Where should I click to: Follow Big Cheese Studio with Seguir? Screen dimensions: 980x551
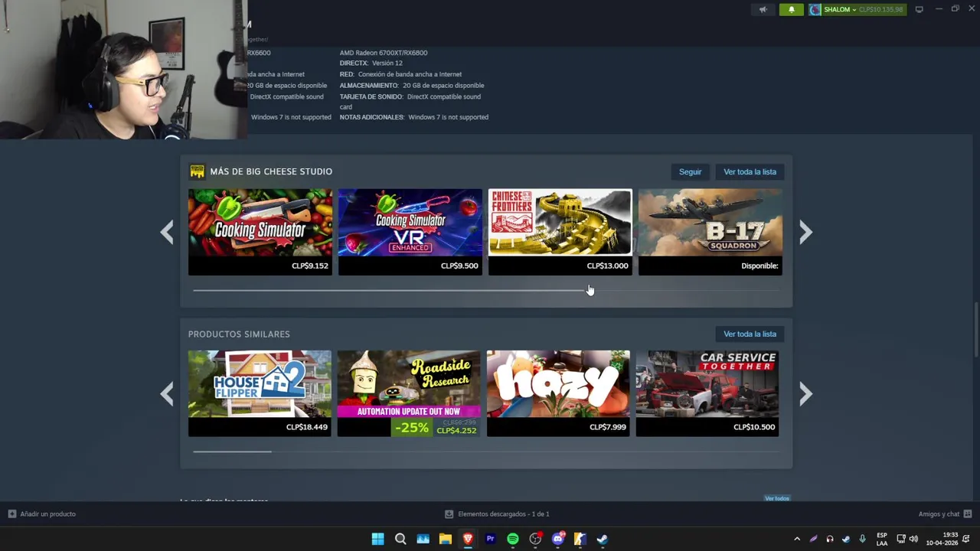(690, 171)
